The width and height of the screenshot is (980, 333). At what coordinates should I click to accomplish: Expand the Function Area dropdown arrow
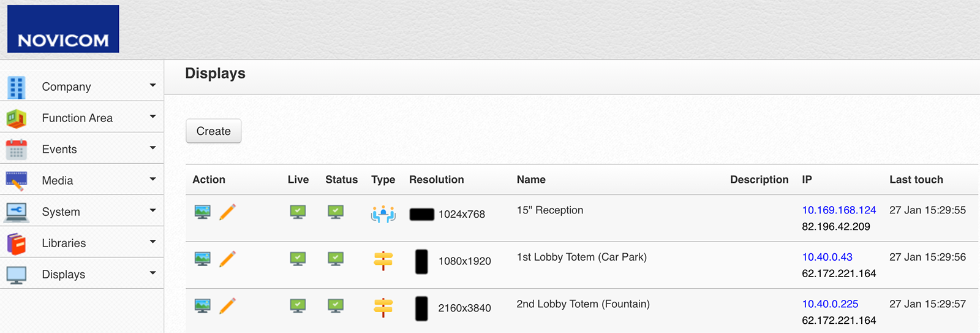click(153, 117)
